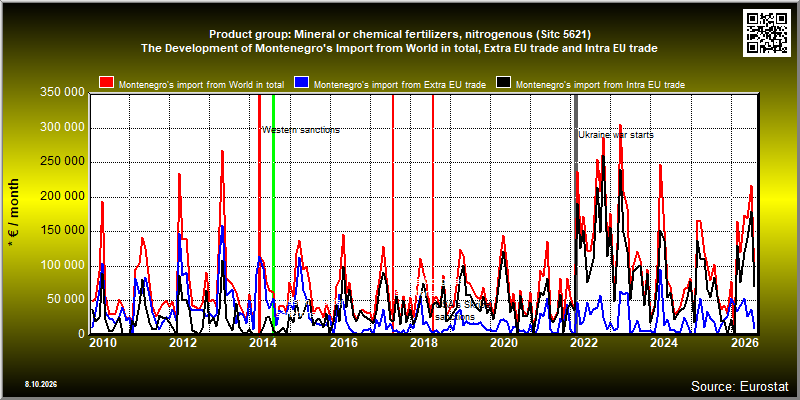
Task: Click the 2020 x-axis label
Action: 504,343
